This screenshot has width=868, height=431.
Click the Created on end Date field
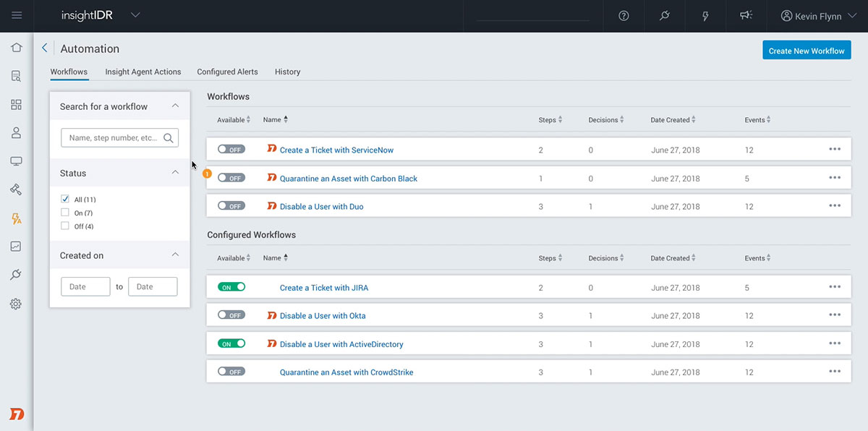coord(153,286)
